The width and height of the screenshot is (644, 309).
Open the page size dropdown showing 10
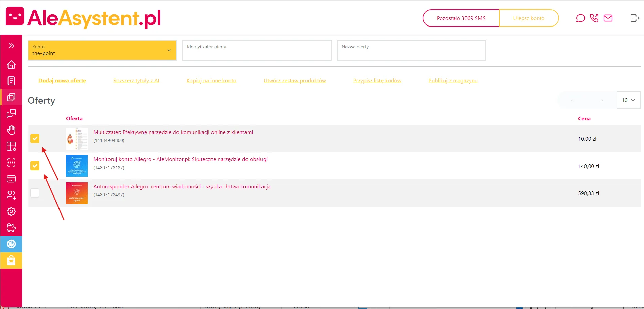pyautogui.click(x=628, y=100)
